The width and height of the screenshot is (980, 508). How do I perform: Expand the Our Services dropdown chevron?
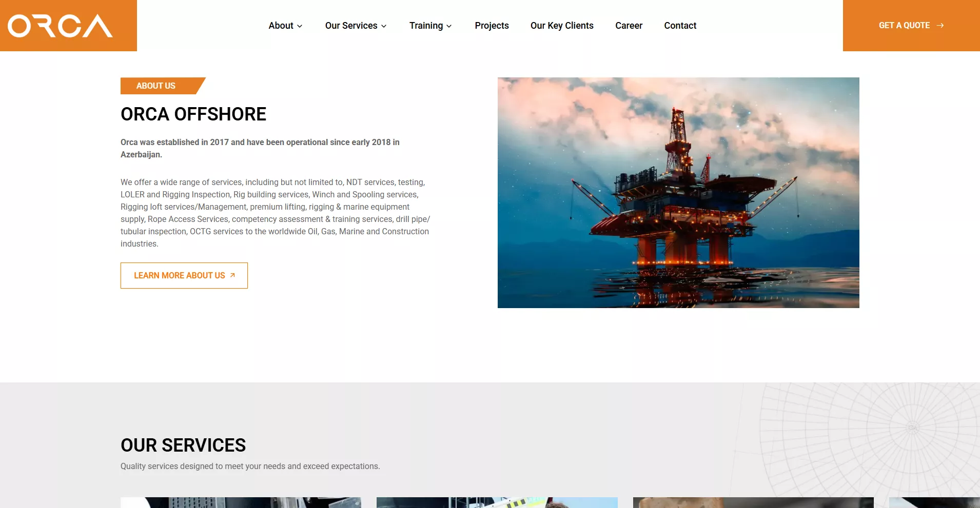[x=384, y=26]
